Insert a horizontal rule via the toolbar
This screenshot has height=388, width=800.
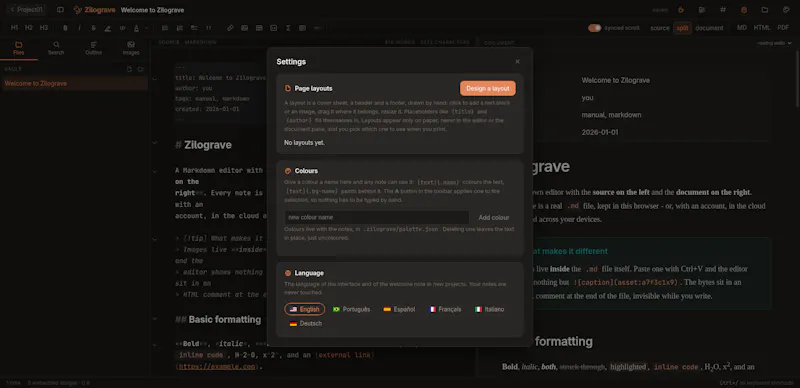[317, 28]
